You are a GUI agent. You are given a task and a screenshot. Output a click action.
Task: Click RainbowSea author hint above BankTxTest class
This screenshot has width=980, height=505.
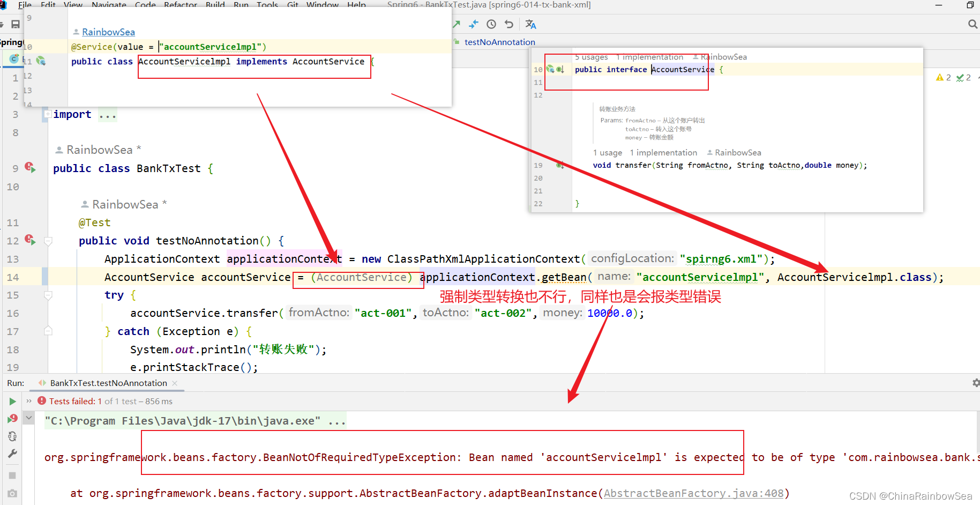point(99,150)
